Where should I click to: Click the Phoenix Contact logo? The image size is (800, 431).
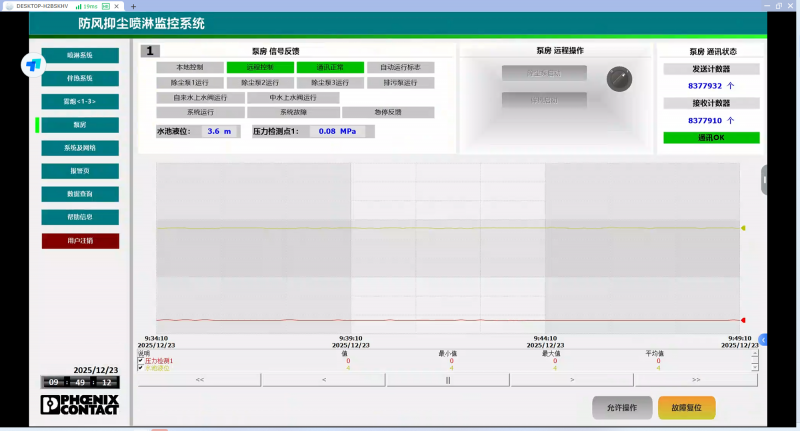click(80, 404)
